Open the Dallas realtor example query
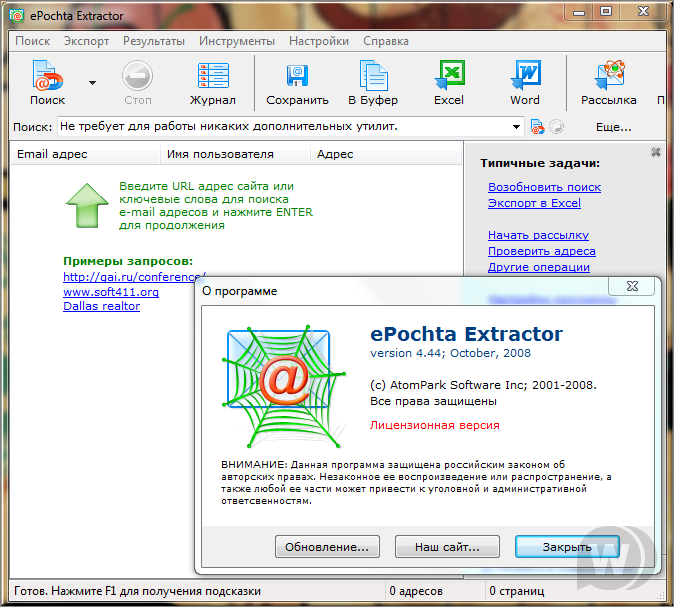 101,306
